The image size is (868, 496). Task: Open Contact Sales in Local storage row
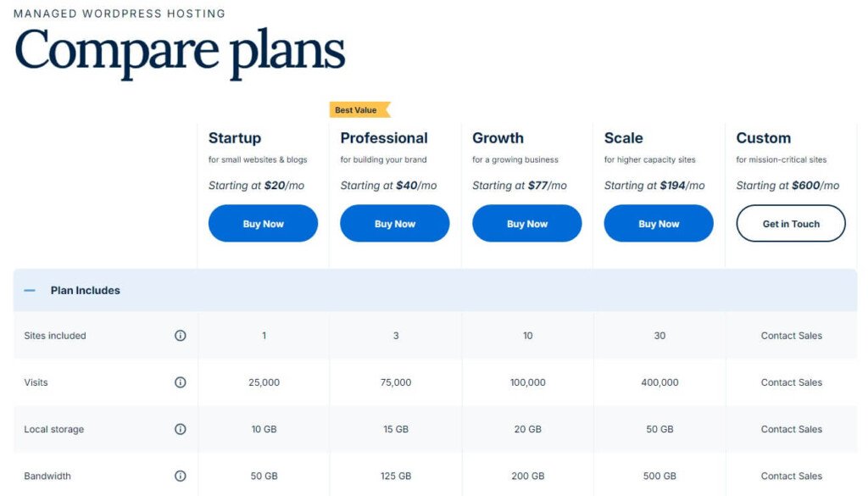pos(792,429)
